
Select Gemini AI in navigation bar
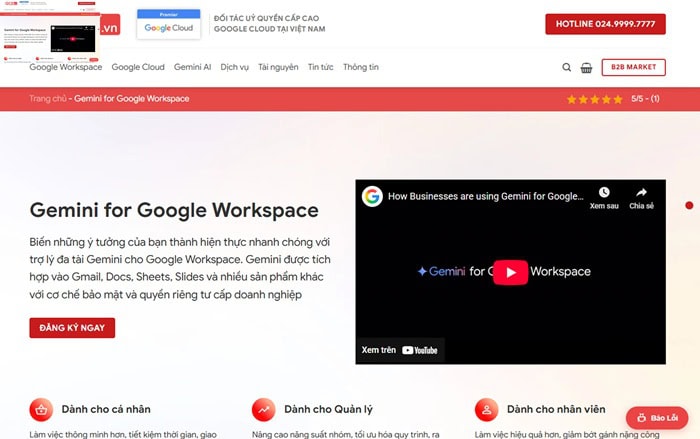point(192,68)
